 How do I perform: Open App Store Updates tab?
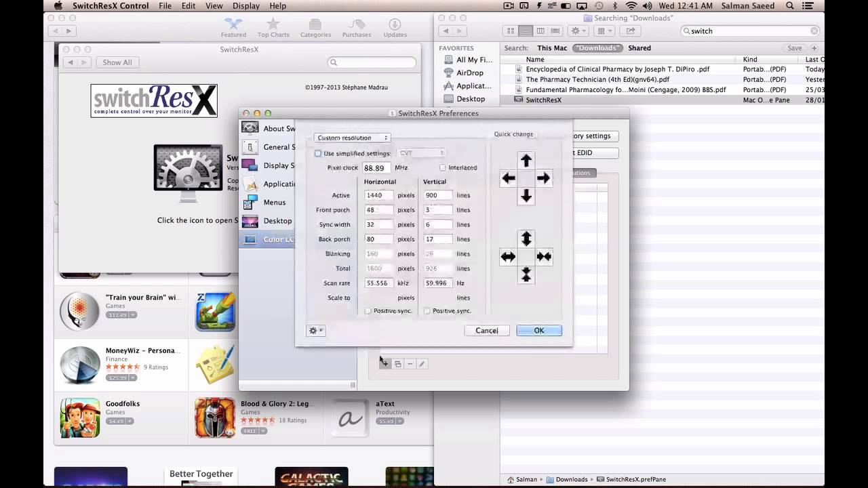click(395, 28)
